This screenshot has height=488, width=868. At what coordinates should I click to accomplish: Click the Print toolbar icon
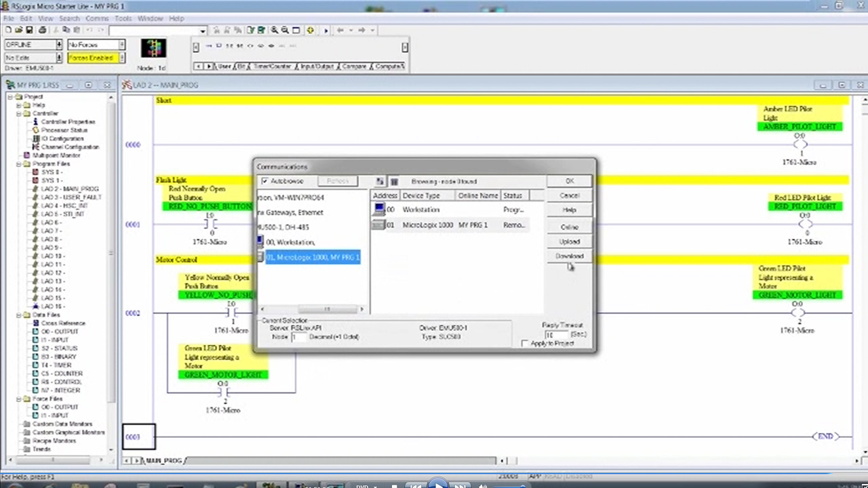(42, 30)
